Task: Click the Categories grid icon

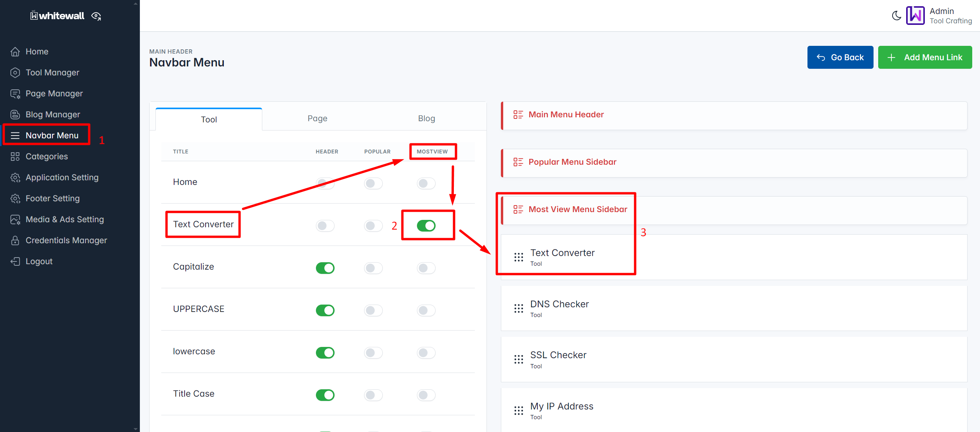Action: coord(15,157)
